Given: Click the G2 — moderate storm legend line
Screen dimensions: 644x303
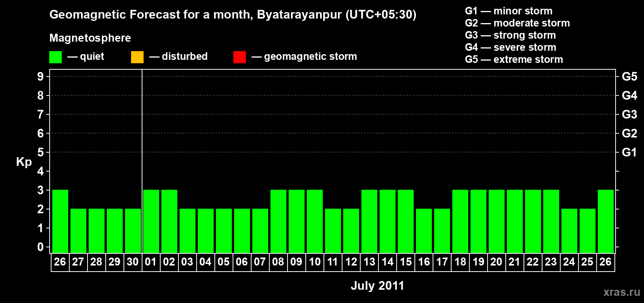Looking at the screenshot, I should (x=517, y=23).
